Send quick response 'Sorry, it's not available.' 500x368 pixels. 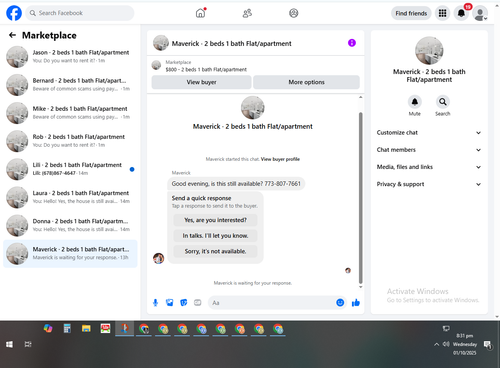point(215,251)
